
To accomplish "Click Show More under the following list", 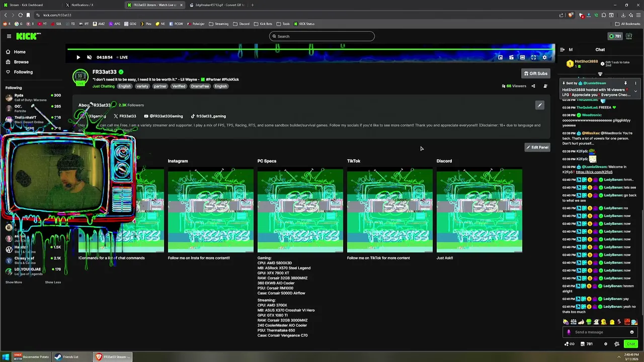I will [14, 282].
